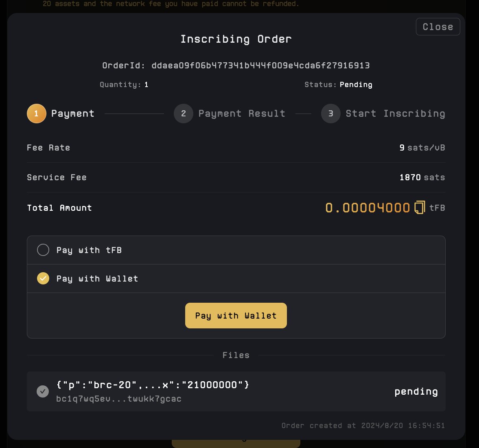Click the step 3 Start Inscribing circle
Viewport: 479px width, 448px height.
330,114
